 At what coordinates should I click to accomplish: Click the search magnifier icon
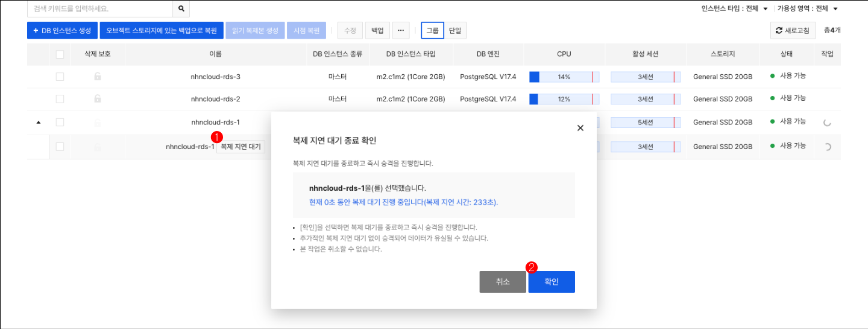coord(181,9)
